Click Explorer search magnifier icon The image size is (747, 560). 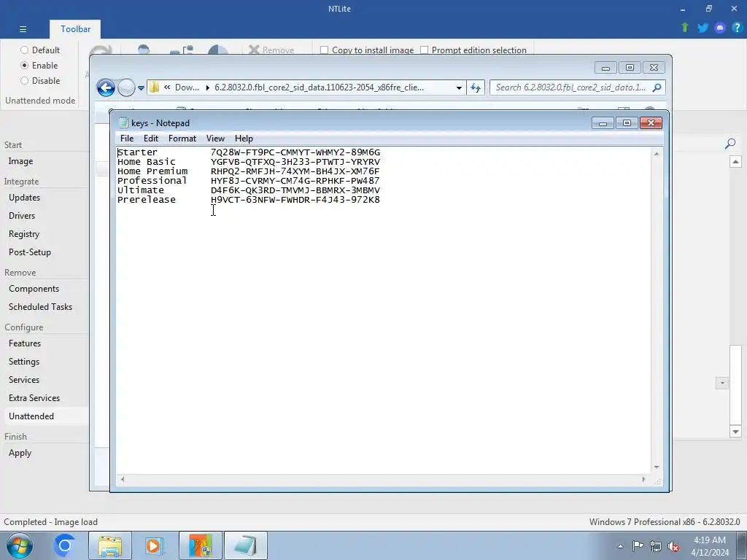coord(657,87)
